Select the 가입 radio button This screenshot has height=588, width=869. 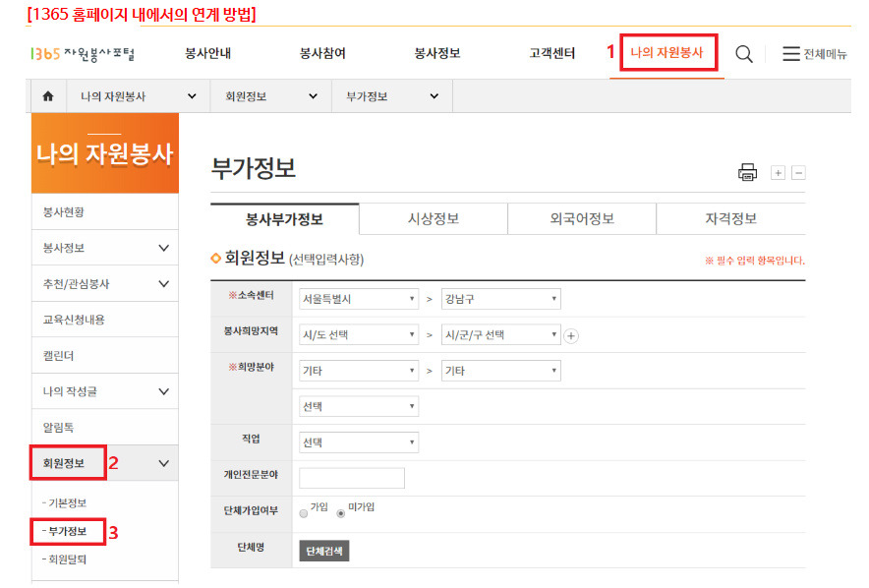[305, 510]
